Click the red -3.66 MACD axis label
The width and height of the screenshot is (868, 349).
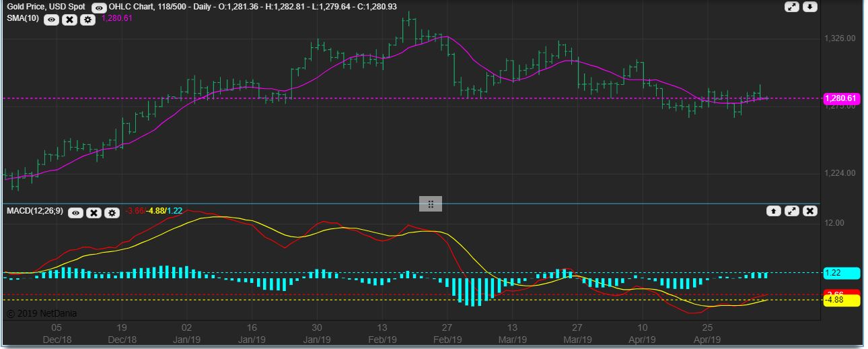click(842, 293)
